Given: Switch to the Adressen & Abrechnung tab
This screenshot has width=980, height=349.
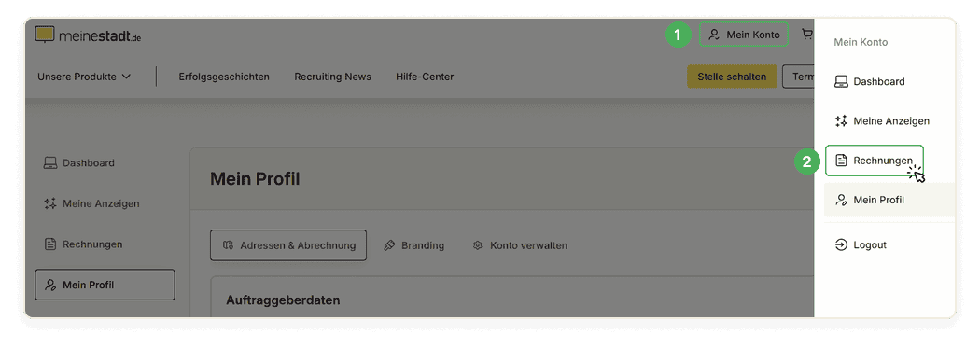Looking at the screenshot, I should click(x=288, y=245).
